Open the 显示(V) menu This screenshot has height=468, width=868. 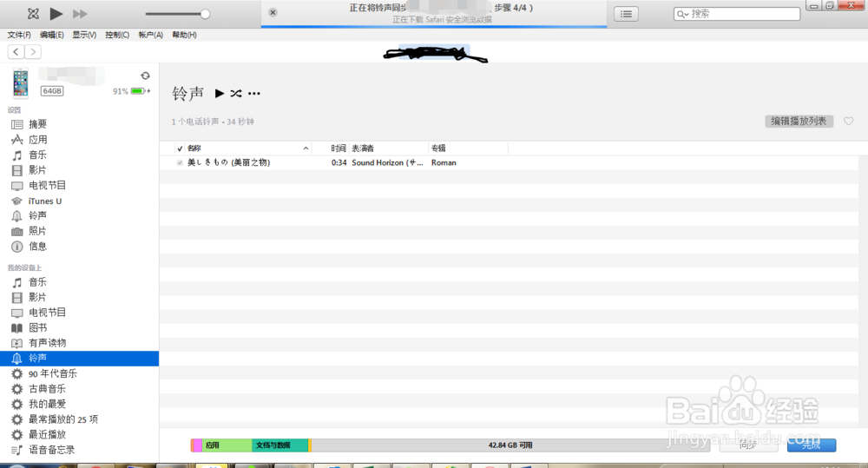pos(84,35)
